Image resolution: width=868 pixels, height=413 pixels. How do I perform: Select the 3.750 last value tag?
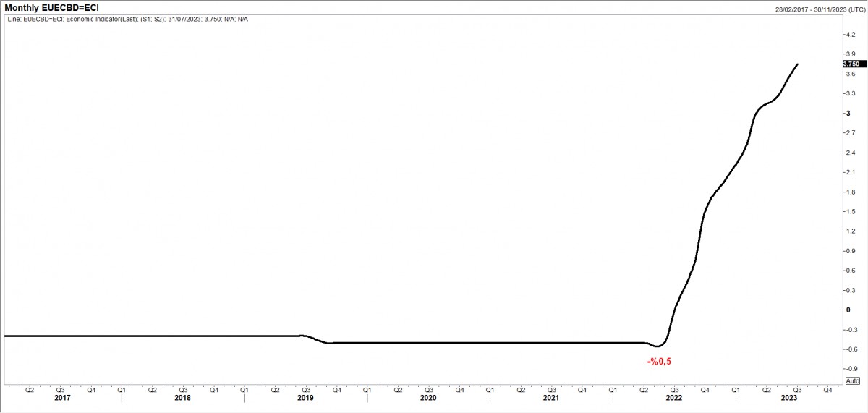[854, 64]
